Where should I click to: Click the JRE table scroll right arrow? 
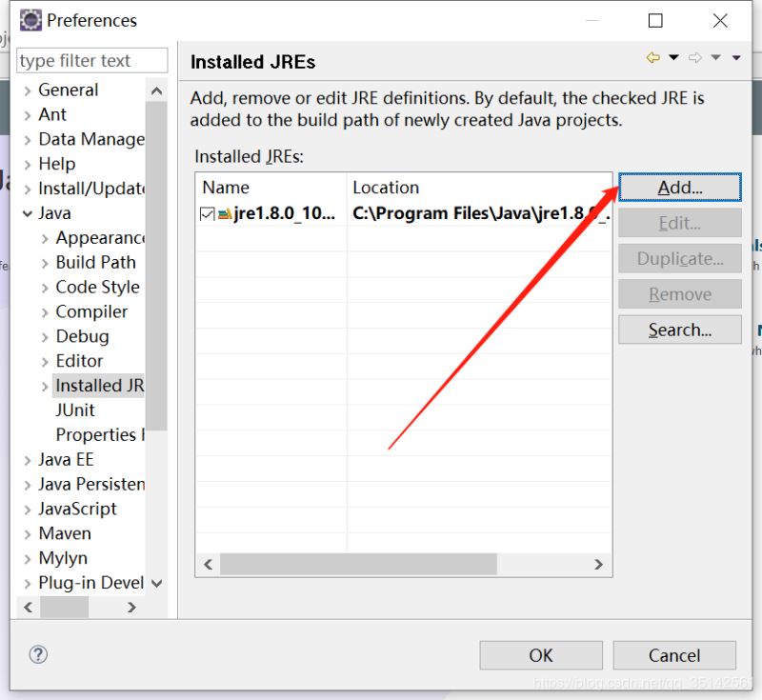tap(598, 564)
